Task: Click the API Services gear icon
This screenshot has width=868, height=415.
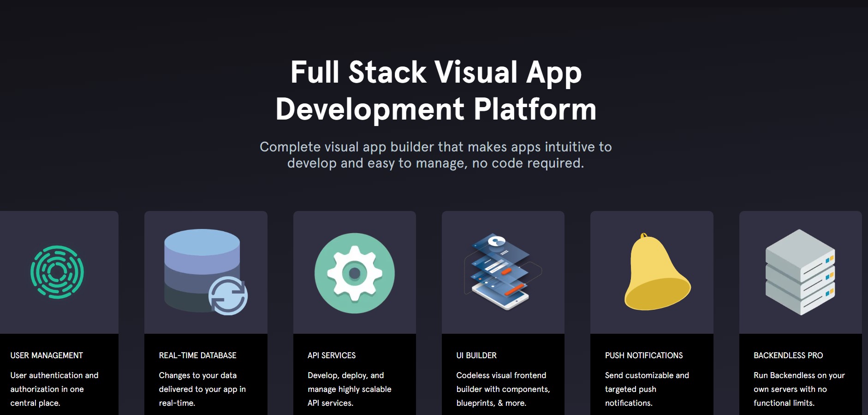Action: (x=354, y=273)
